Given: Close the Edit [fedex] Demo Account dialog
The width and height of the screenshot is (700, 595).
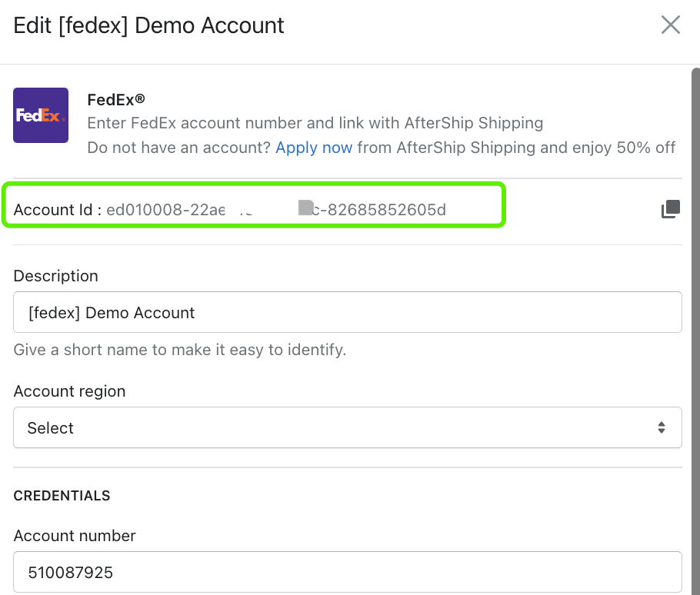Looking at the screenshot, I should click(671, 25).
